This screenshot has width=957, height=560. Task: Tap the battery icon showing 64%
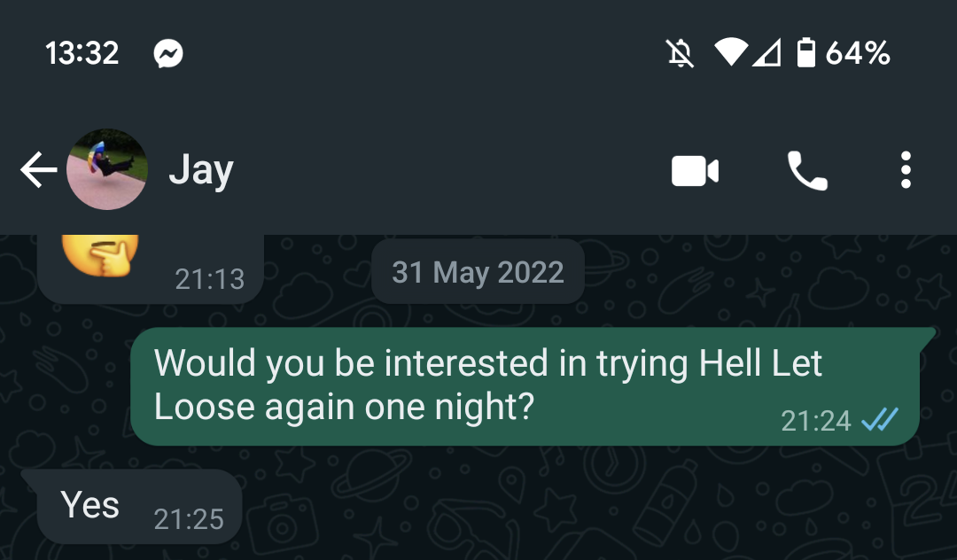click(x=806, y=52)
